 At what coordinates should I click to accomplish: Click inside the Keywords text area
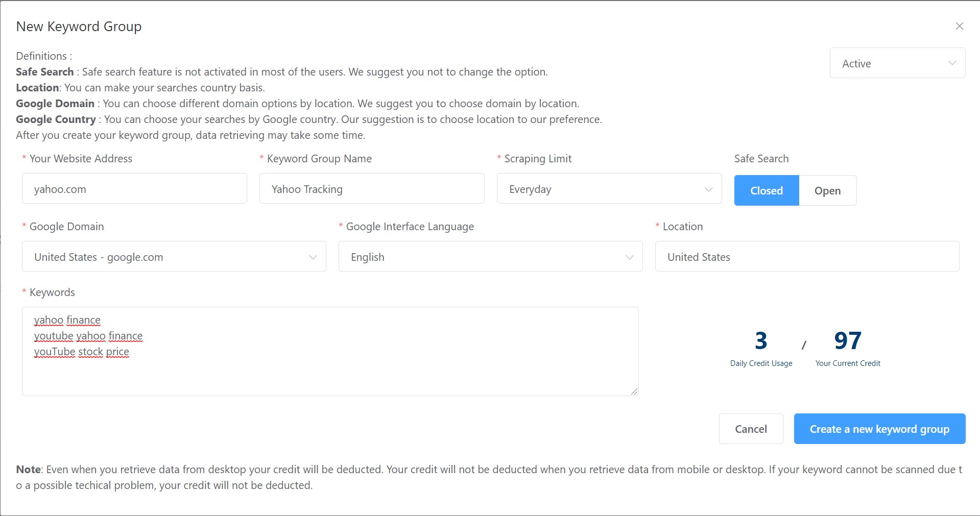point(330,351)
